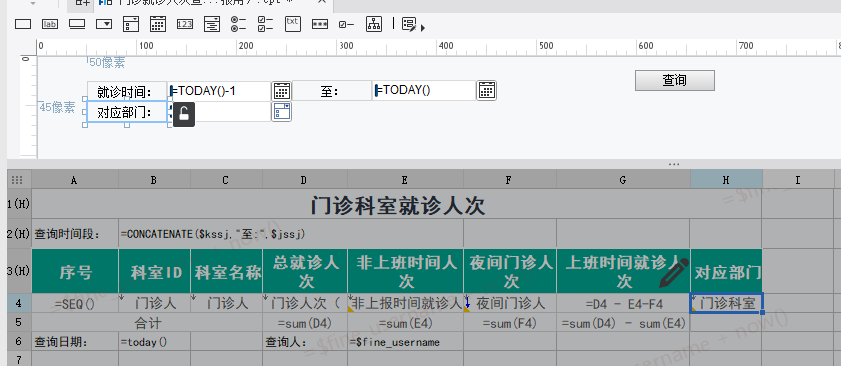Screen dimensions: 841x366
Task: Select column I header
Action: tap(798, 180)
